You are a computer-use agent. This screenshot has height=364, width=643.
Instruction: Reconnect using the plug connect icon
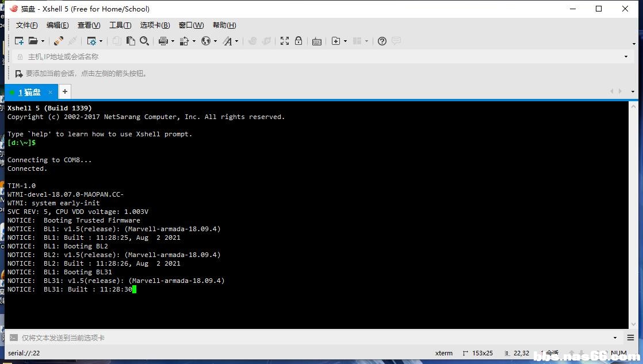[x=58, y=41]
